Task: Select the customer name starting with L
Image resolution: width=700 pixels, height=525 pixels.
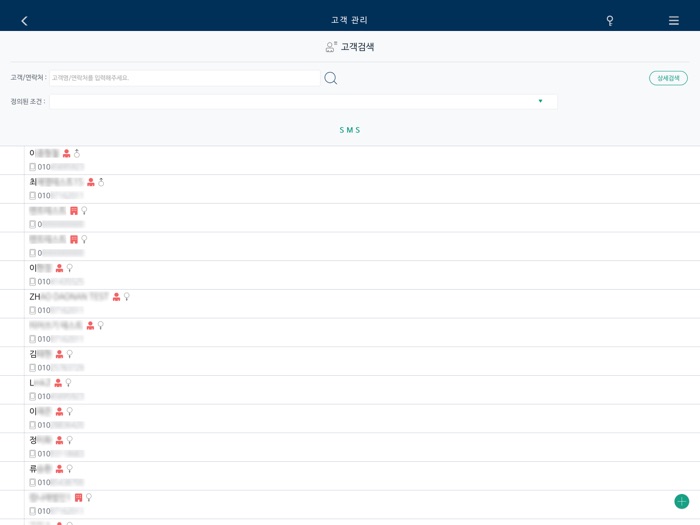Action: 40,382
